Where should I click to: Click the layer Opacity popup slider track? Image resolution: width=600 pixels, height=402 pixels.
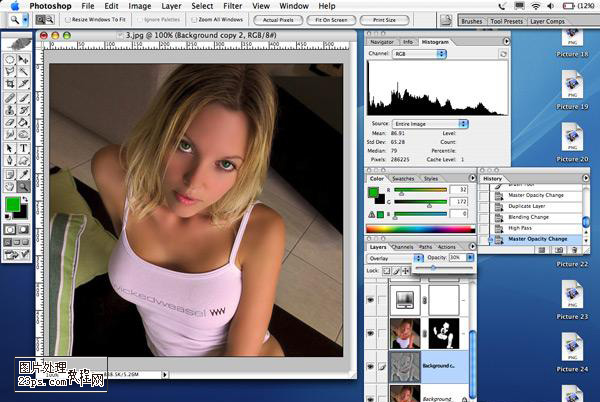444,269
